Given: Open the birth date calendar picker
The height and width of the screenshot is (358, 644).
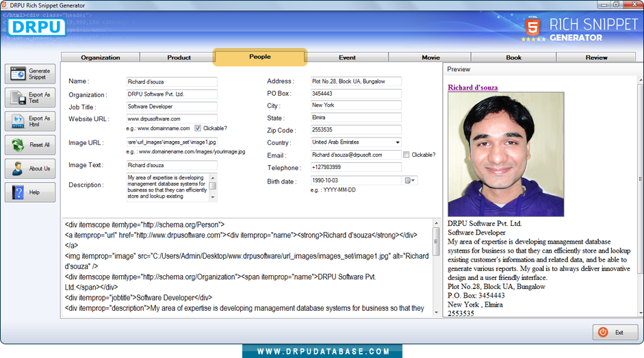Looking at the screenshot, I should [409, 181].
